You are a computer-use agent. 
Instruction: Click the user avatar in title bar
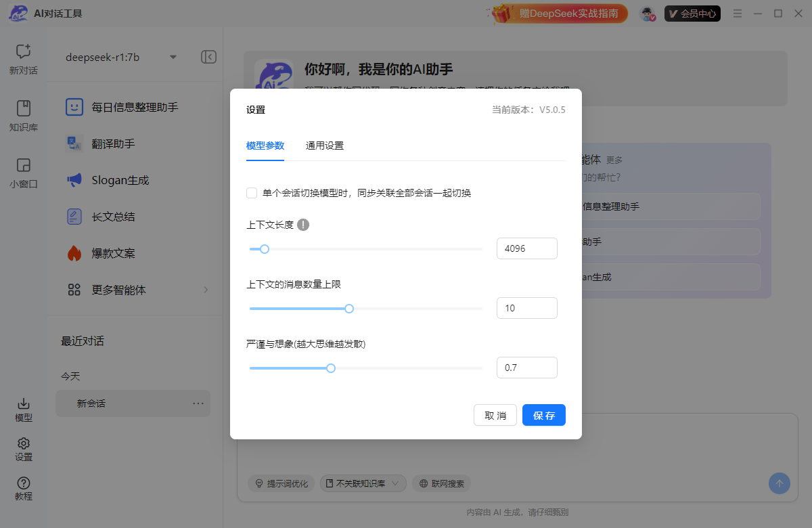[648, 14]
